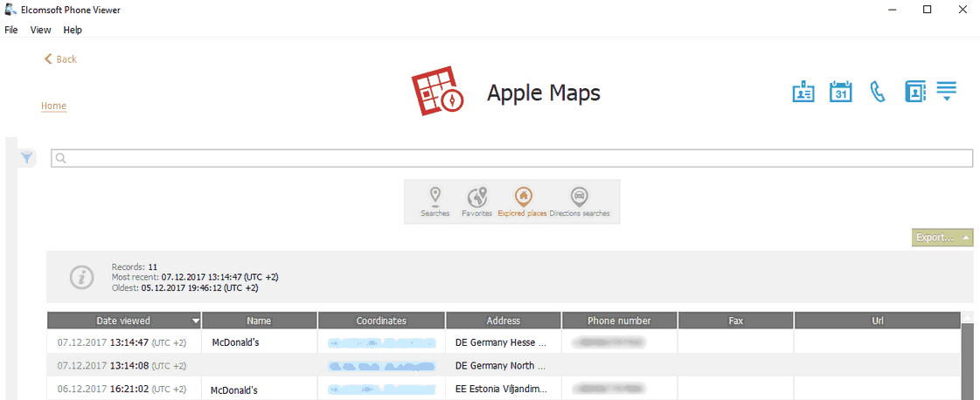Toggle sort on Date viewed column
The width and height of the screenshot is (980, 400).
click(x=123, y=321)
